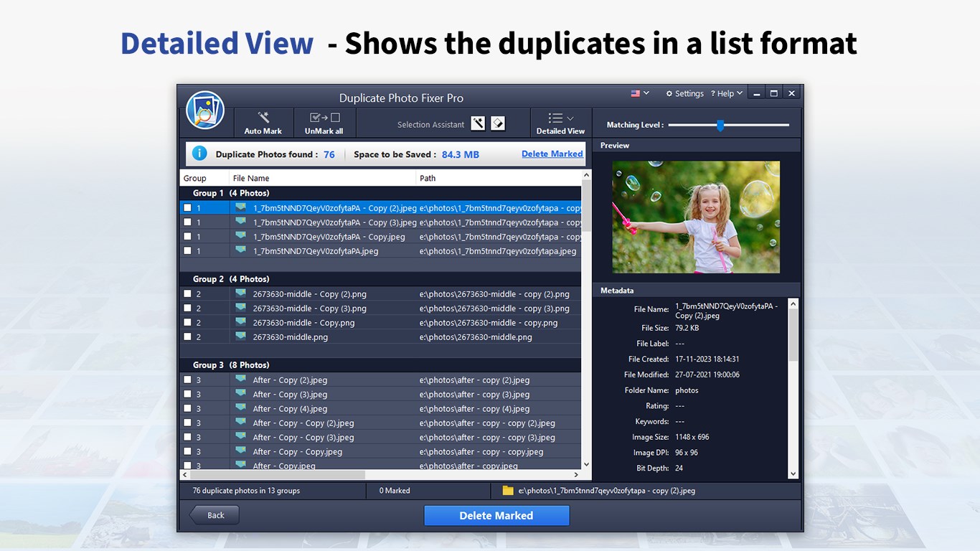Click path e:\photos\1_7bm5tnnd7qeyv0zofytapa.jpeg in the list
Viewport: 980px width, 551px height.
pos(498,251)
